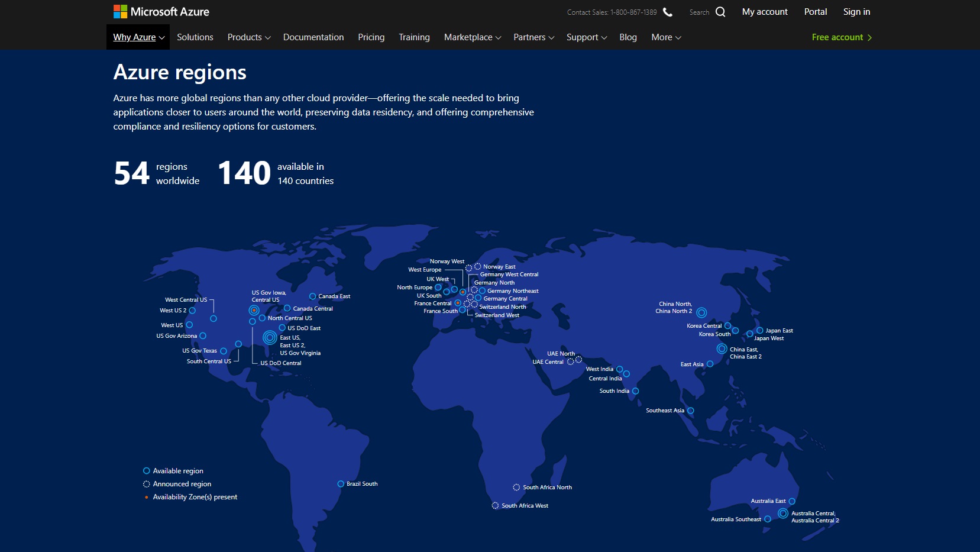Screen dimensions: 980x552
Task: Select the China East cluster marker
Action: click(722, 349)
